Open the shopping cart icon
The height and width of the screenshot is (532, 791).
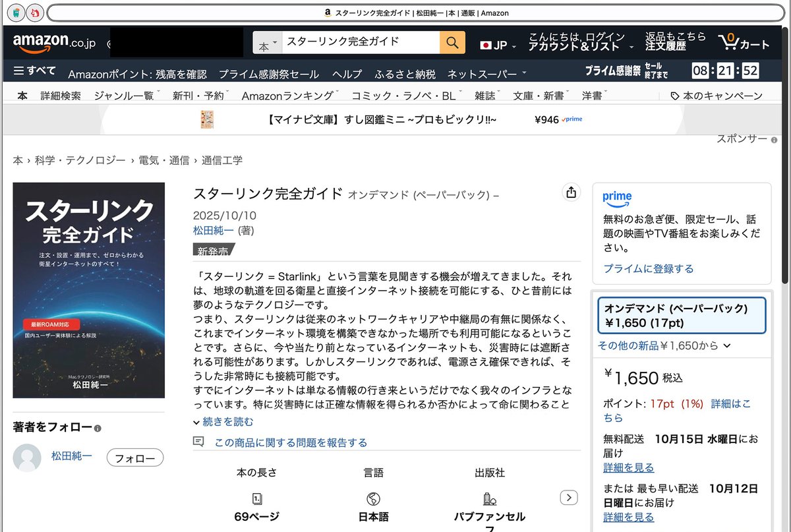[744, 43]
